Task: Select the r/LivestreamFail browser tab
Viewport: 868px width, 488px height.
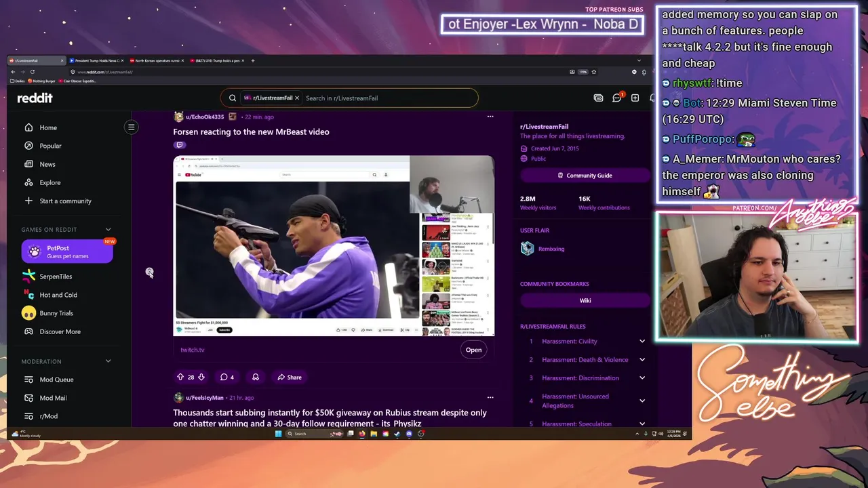Action: pos(35,61)
